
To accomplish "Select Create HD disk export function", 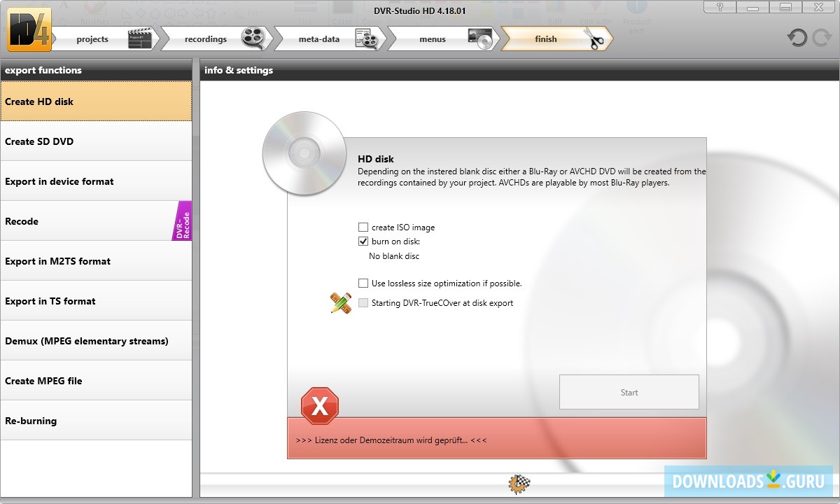I will click(x=96, y=101).
